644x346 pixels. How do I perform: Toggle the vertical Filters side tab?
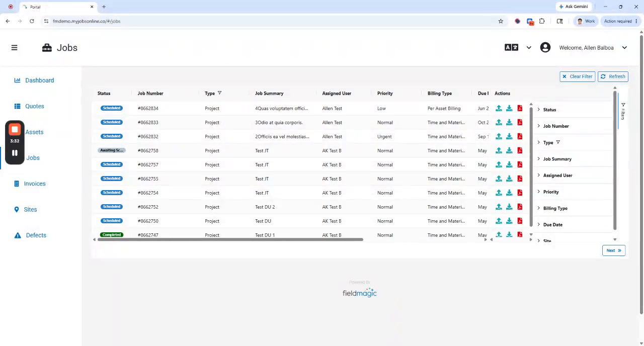pyautogui.click(x=623, y=111)
